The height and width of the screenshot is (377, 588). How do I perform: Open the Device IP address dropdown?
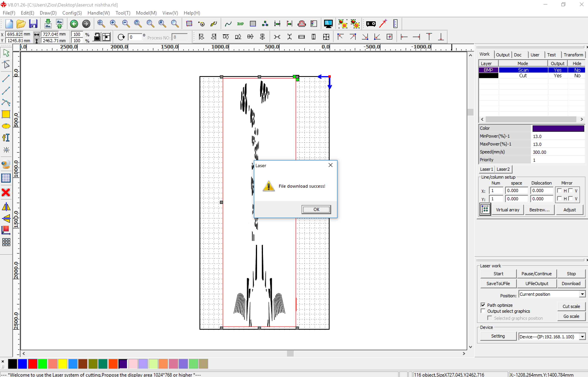582,337
